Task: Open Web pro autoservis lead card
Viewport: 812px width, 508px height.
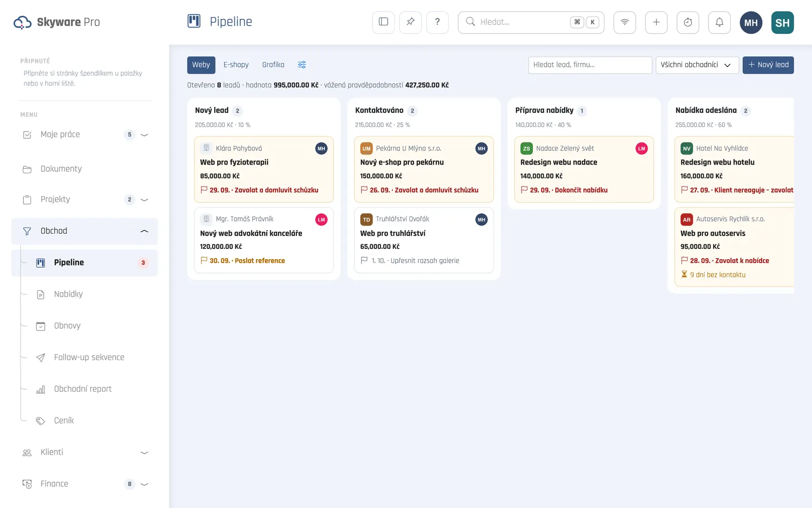Action: (734, 247)
